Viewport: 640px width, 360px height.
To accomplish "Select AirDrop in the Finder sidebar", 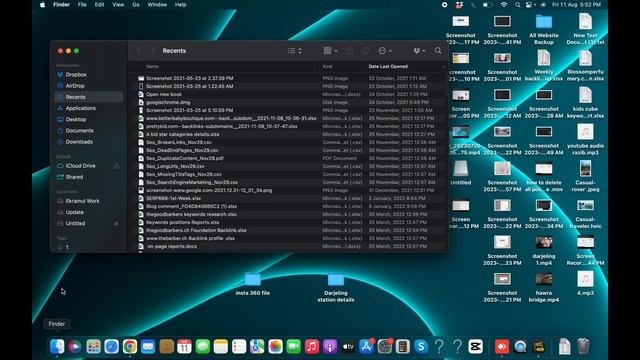I will click(x=75, y=86).
